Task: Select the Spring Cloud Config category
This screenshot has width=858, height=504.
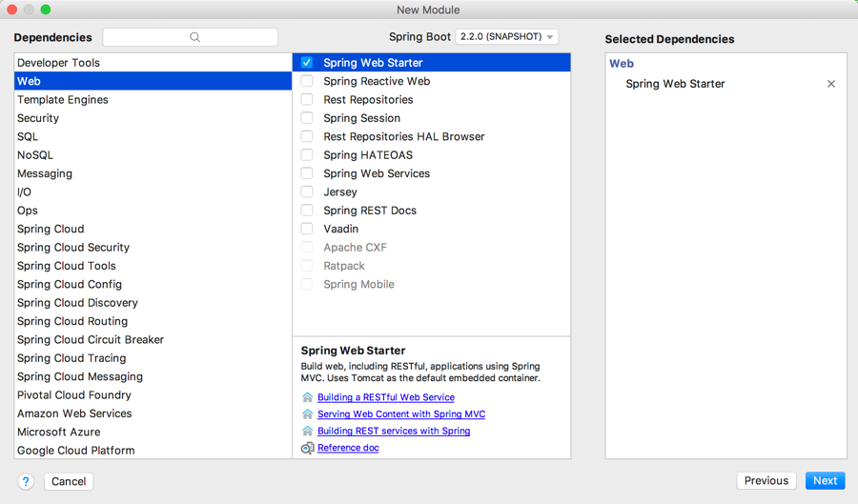Action: 70,284
